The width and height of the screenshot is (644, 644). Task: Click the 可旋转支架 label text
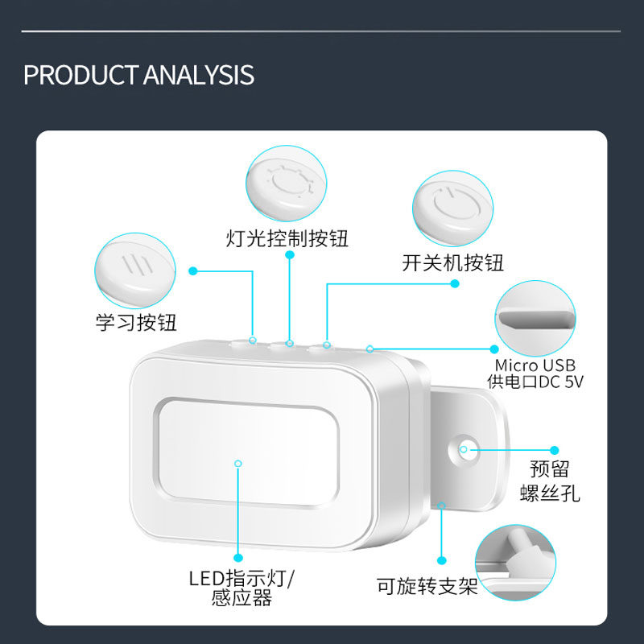[427, 586]
